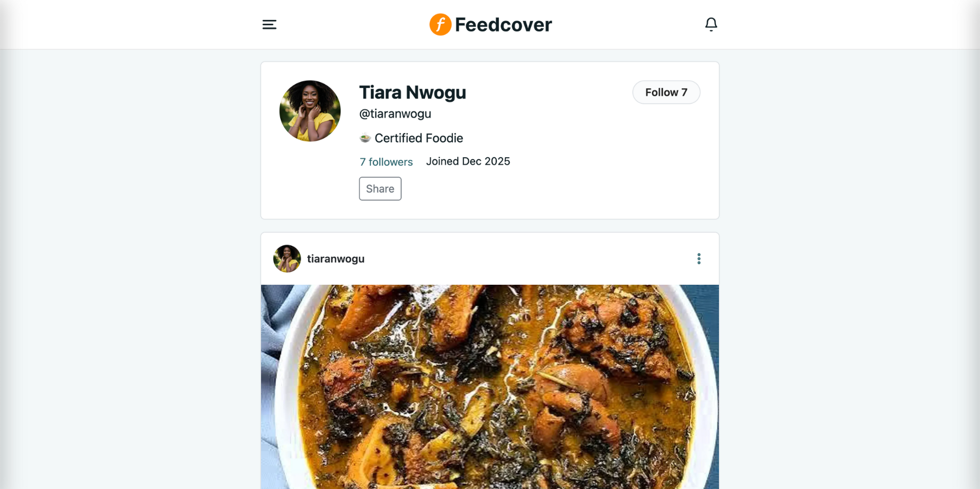Screen dimensions: 980x489
Task: Follow Tiara Nwogu via the Follow button
Action: (x=666, y=92)
